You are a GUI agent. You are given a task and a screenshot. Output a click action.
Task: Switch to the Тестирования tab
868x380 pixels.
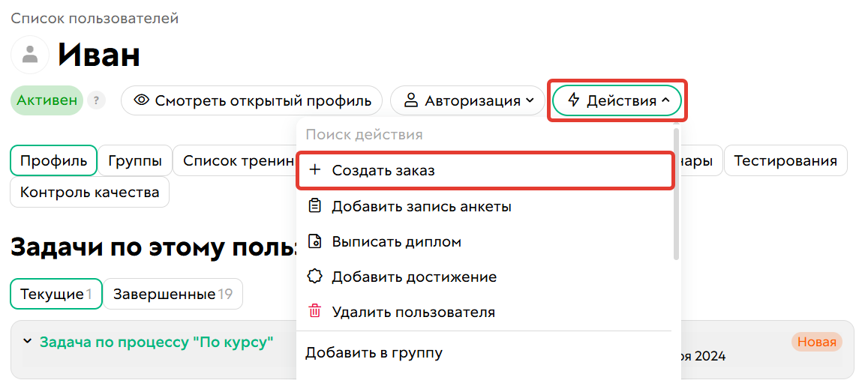pyautogui.click(x=785, y=161)
